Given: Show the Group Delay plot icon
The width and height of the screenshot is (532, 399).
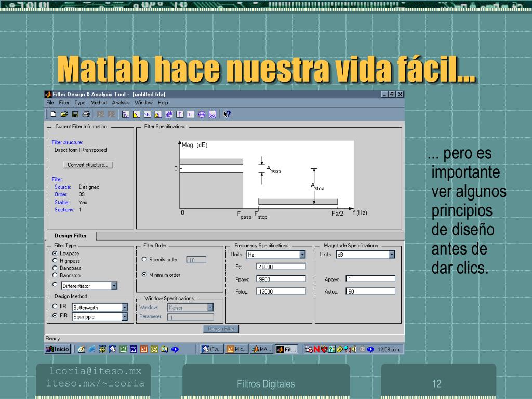Looking at the screenshot, I should [169, 114].
